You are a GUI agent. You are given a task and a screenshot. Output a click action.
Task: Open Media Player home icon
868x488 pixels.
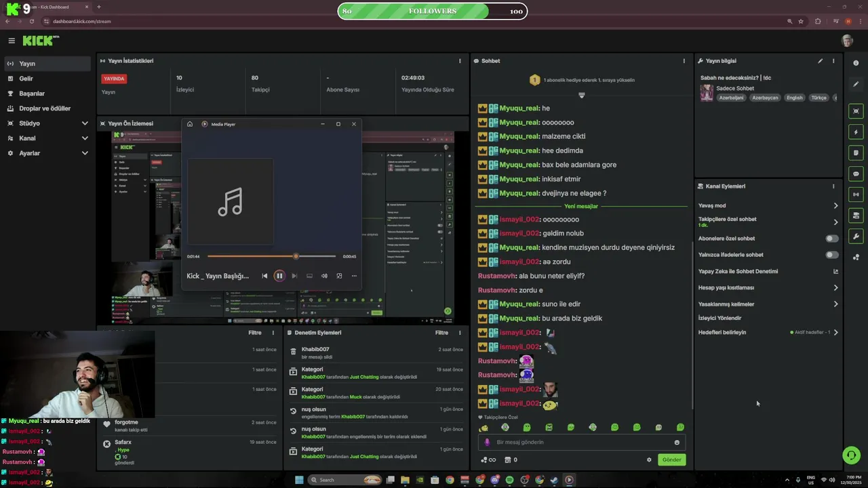[x=190, y=124]
